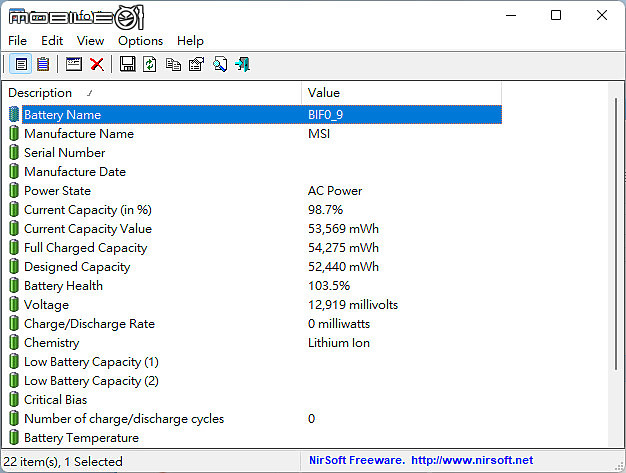
Task: Open the Help menu
Action: click(x=190, y=41)
